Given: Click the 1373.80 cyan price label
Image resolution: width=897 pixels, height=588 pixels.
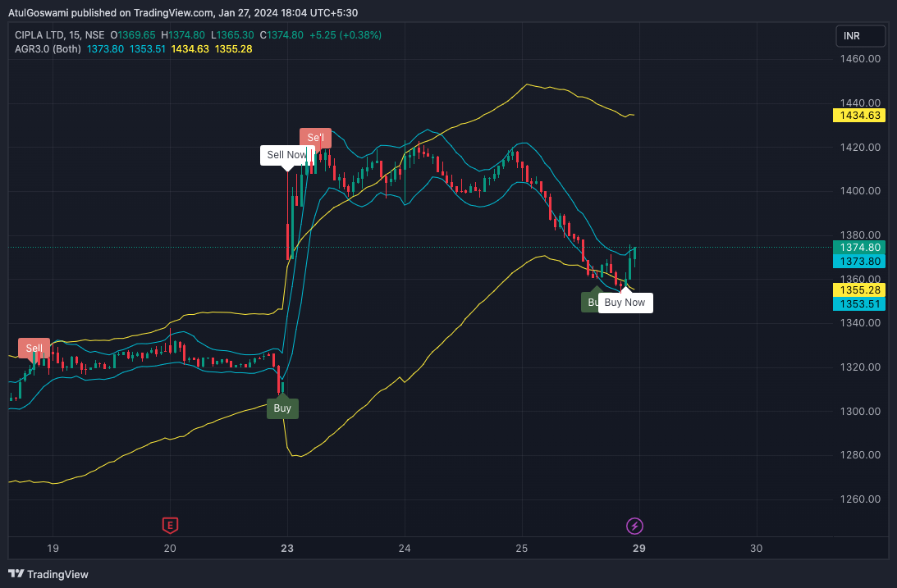Looking at the screenshot, I should 859,261.
